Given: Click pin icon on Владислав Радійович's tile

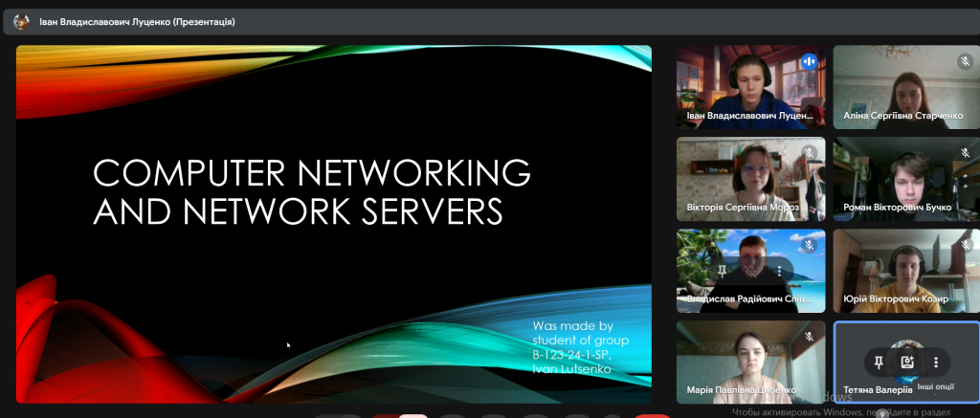Looking at the screenshot, I should [724, 271].
